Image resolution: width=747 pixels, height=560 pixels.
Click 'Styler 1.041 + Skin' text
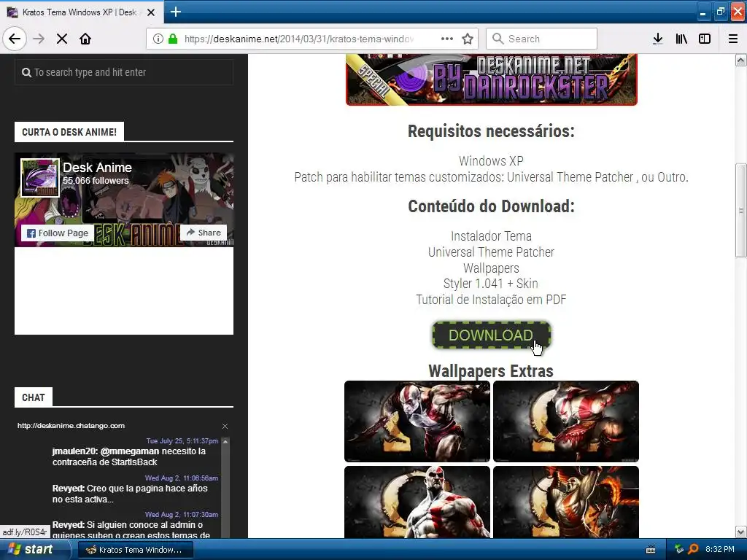[491, 284]
